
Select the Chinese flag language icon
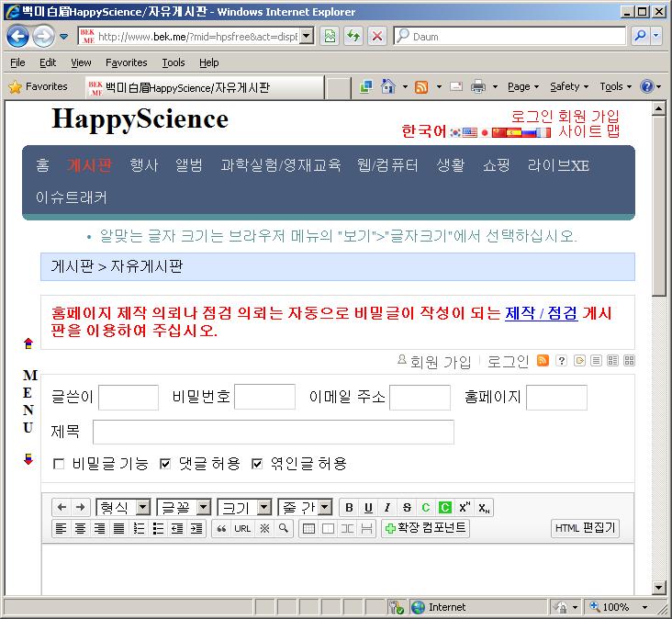pyautogui.click(x=498, y=132)
